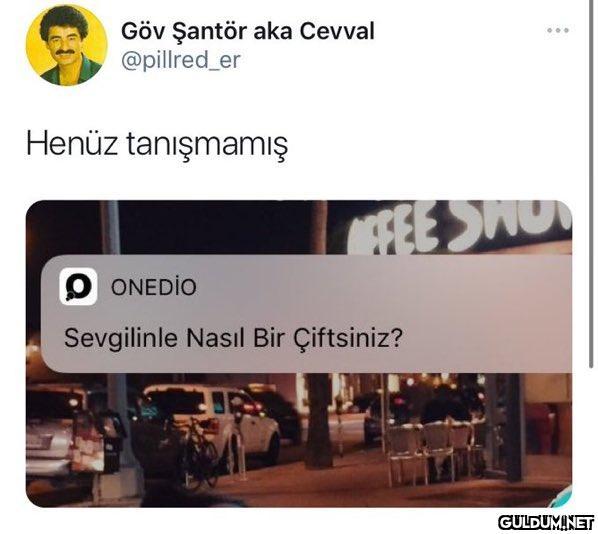598x534 pixels.
Task: Click the white chairs on the sidewalk
Action: 430,452
